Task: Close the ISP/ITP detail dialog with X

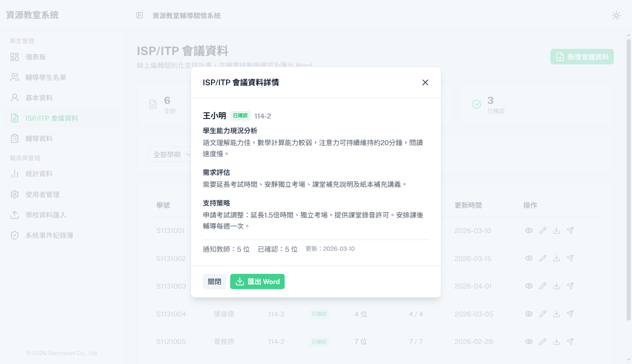Action: coord(425,83)
